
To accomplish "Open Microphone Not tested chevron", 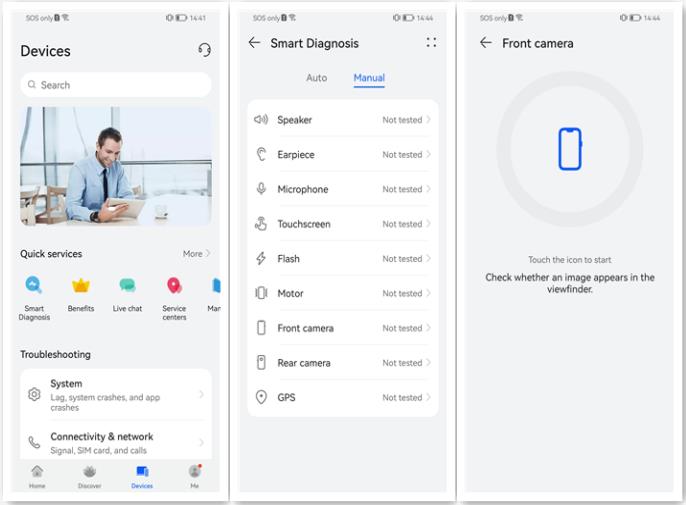I will pyautogui.click(x=428, y=189).
